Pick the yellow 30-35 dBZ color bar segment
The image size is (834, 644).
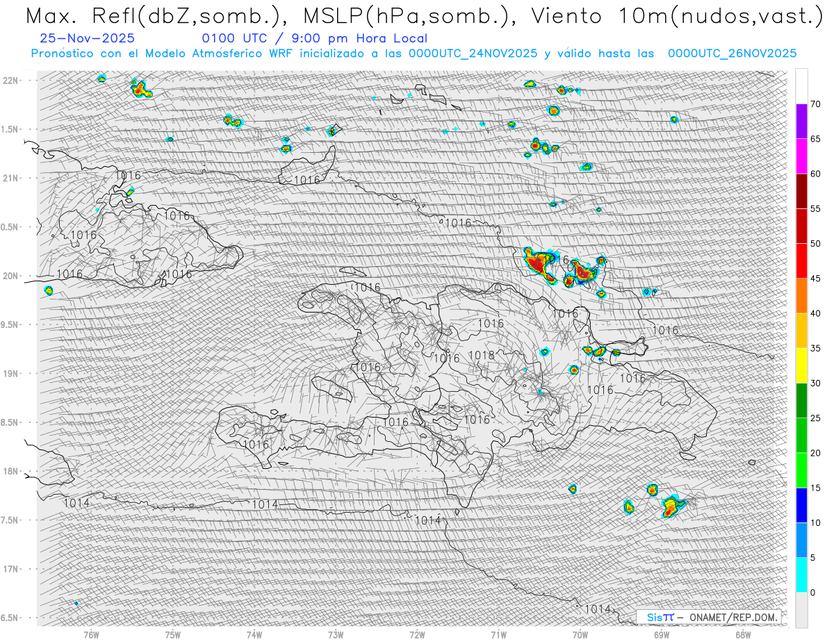click(801, 365)
